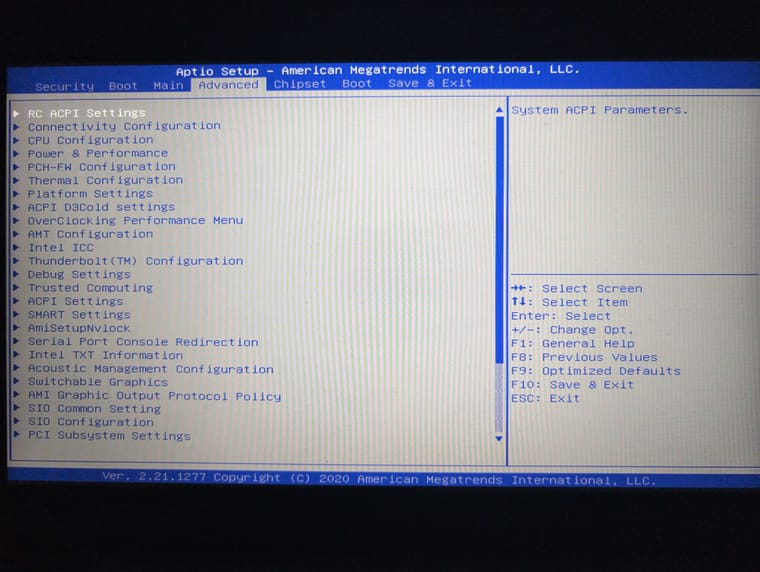Select the Advanced tab

coord(228,85)
